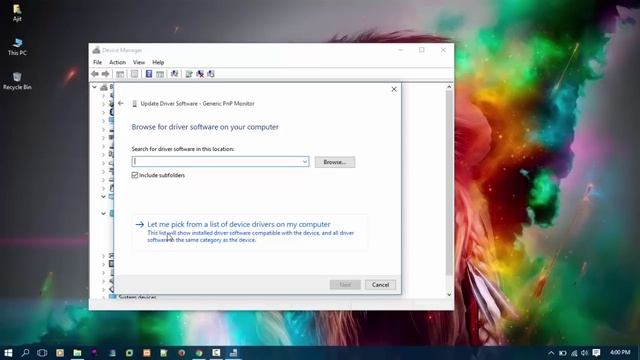Screen dimensions: 640x360
Task: Open the Action menu
Action: coord(118,62)
